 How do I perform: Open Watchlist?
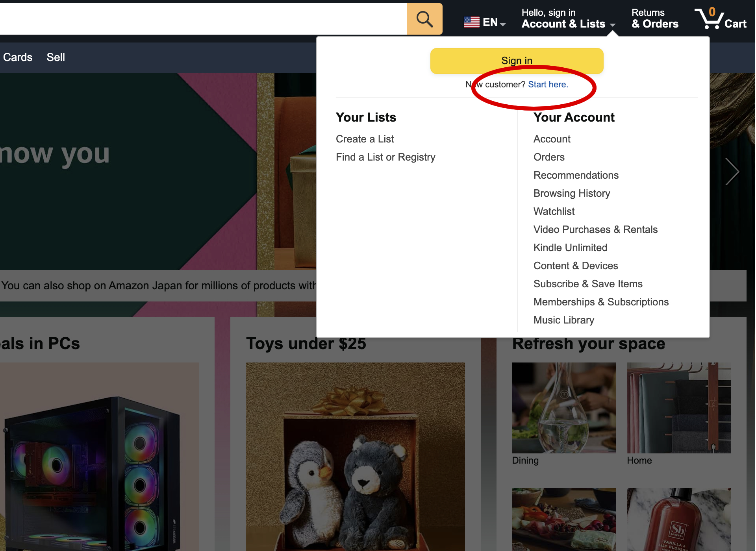click(554, 211)
